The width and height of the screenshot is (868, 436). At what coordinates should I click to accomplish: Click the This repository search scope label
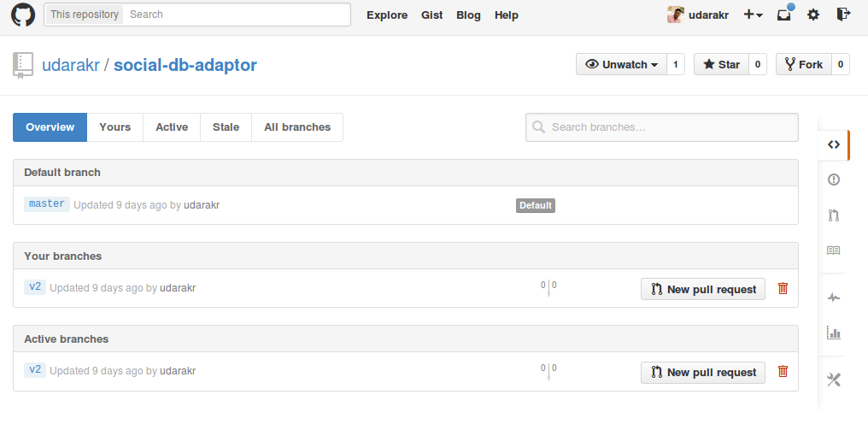pyautogui.click(x=84, y=15)
